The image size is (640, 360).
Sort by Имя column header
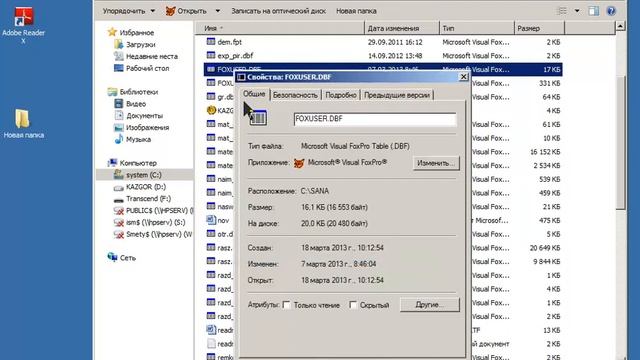(x=279, y=28)
